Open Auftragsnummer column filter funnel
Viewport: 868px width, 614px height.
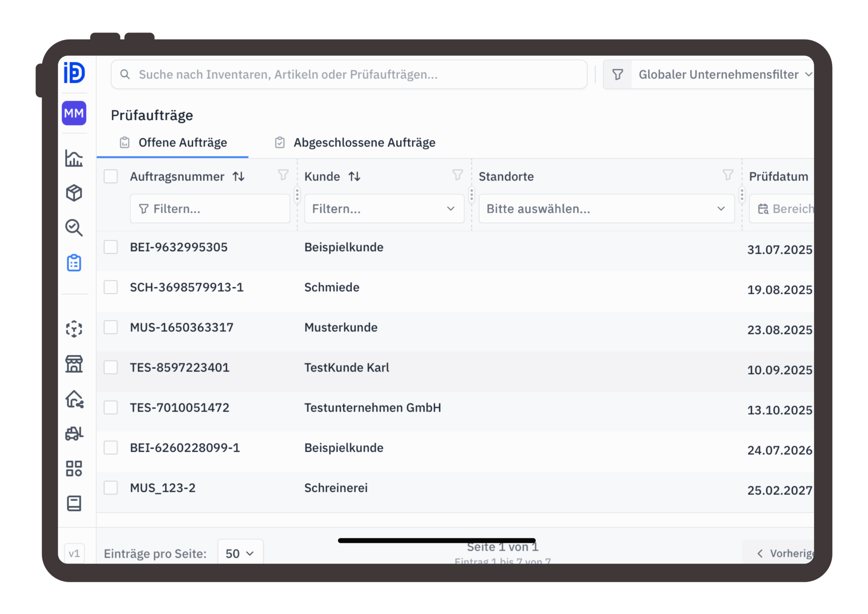(283, 175)
